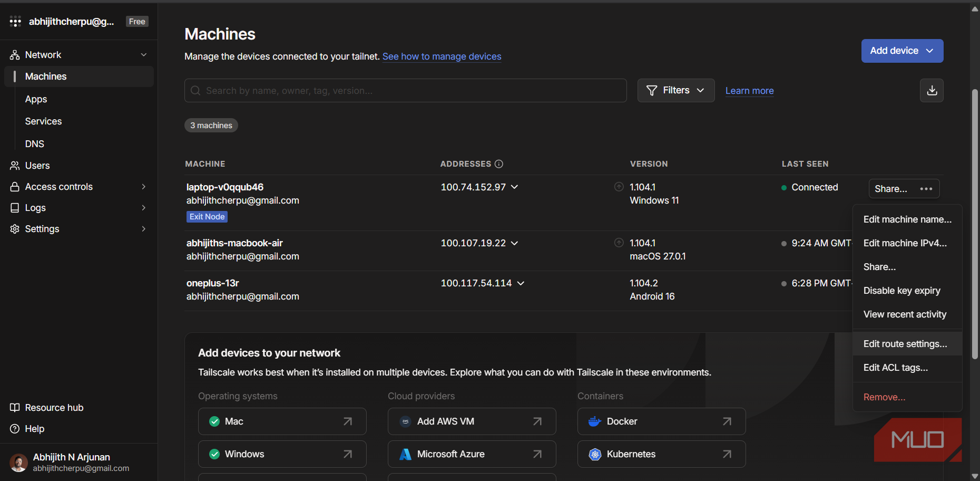Open the Add device dropdown
The height and width of the screenshot is (481, 980).
point(902,51)
